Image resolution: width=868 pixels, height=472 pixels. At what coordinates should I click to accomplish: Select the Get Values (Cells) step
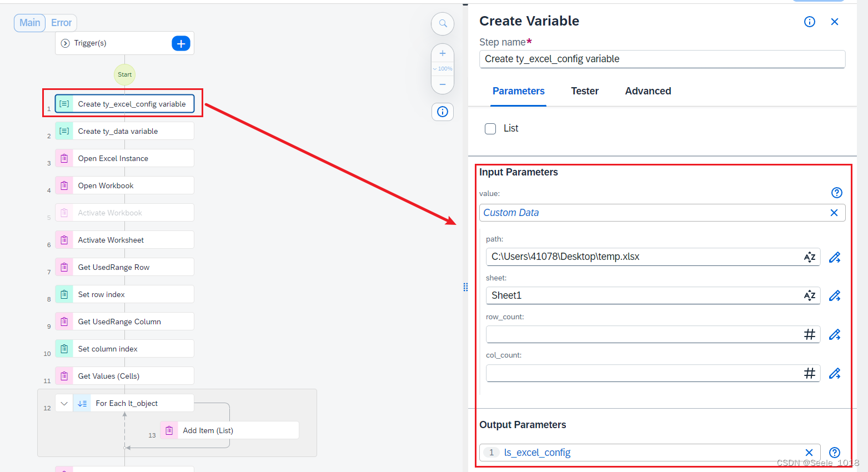coord(124,376)
